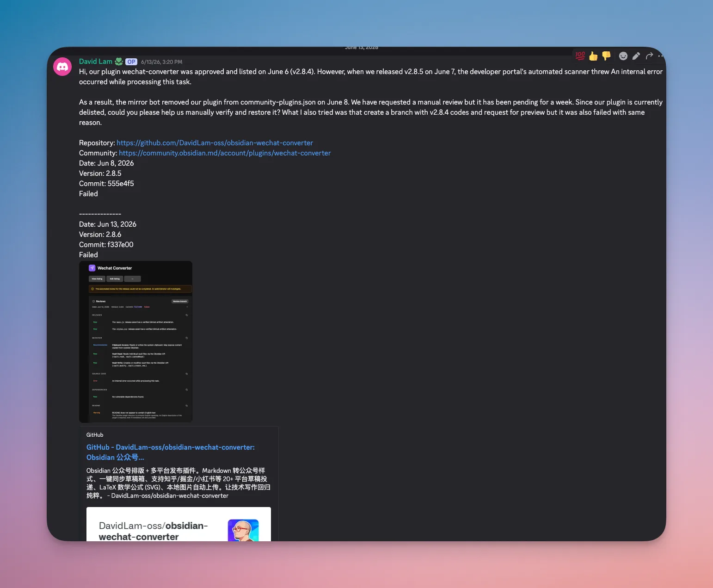React with the thumbs down emoji
Screen dimensions: 713x588
[x=606, y=56]
